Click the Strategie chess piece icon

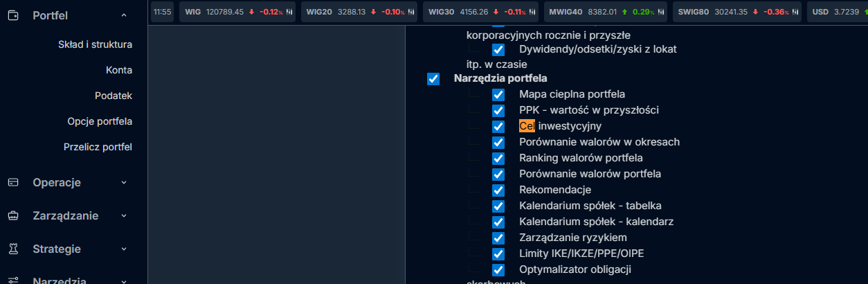pyautogui.click(x=13, y=249)
